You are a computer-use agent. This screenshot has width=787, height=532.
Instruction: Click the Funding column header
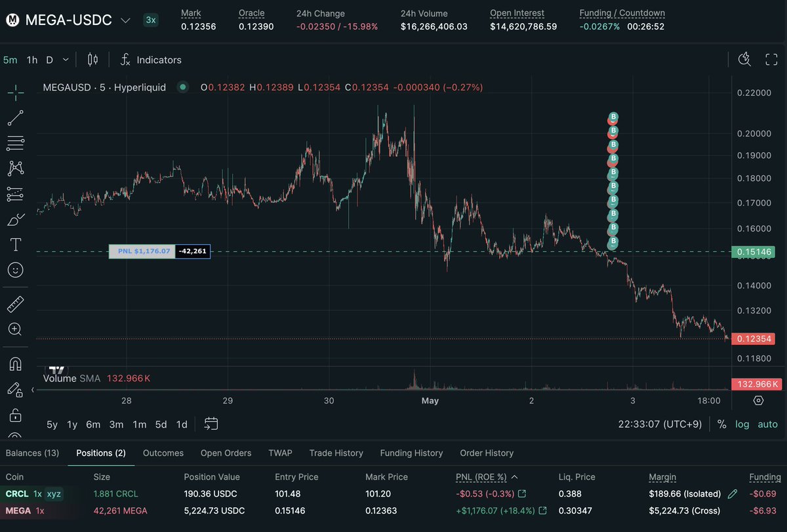point(765,477)
